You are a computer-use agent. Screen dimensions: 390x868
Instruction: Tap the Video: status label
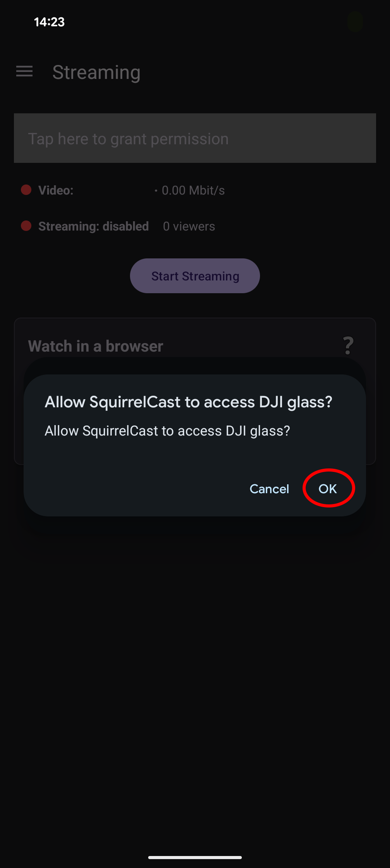click(56, 190)
